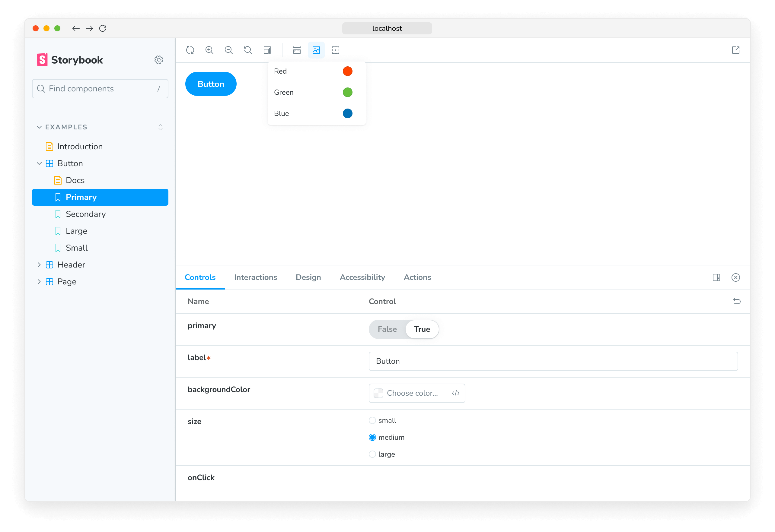Click the reset zoom icon
This screenshot has height=532, width=775.
247,50
